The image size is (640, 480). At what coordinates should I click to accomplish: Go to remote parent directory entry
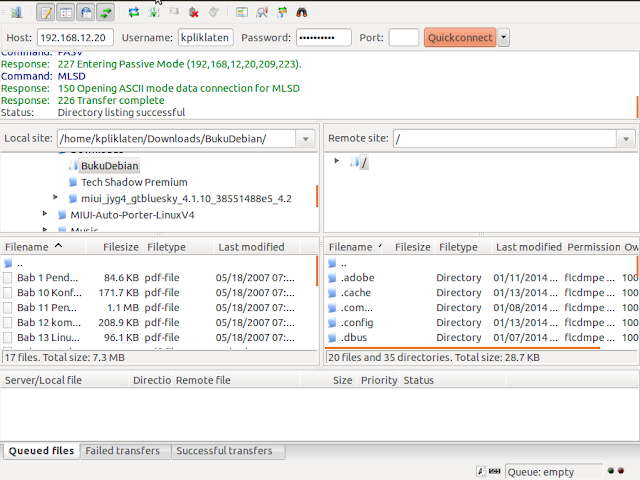tap(481, 263)
